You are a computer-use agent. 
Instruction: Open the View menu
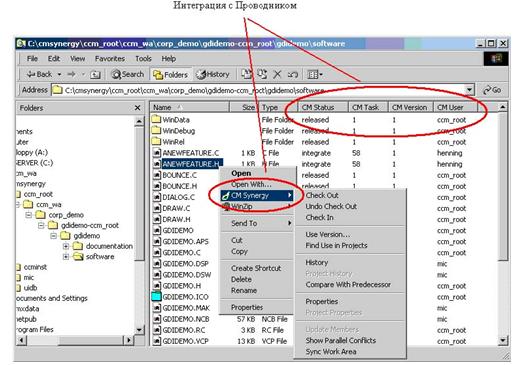(77, 59)
